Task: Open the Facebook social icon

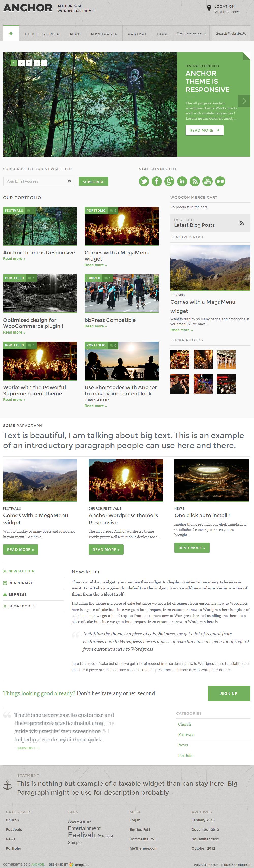Action: (157, 181)
